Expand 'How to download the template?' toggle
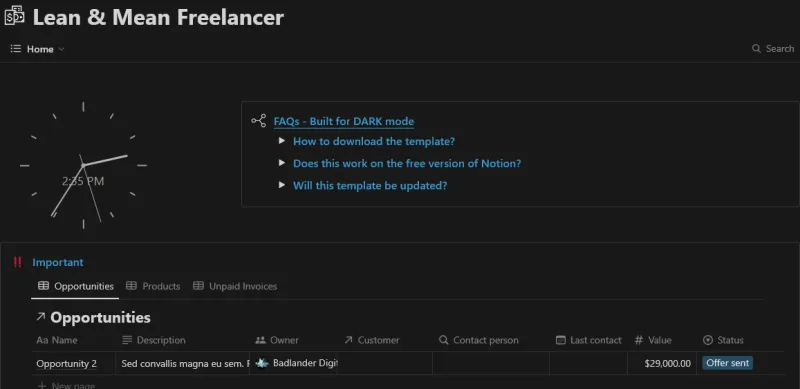 point(282,140)
